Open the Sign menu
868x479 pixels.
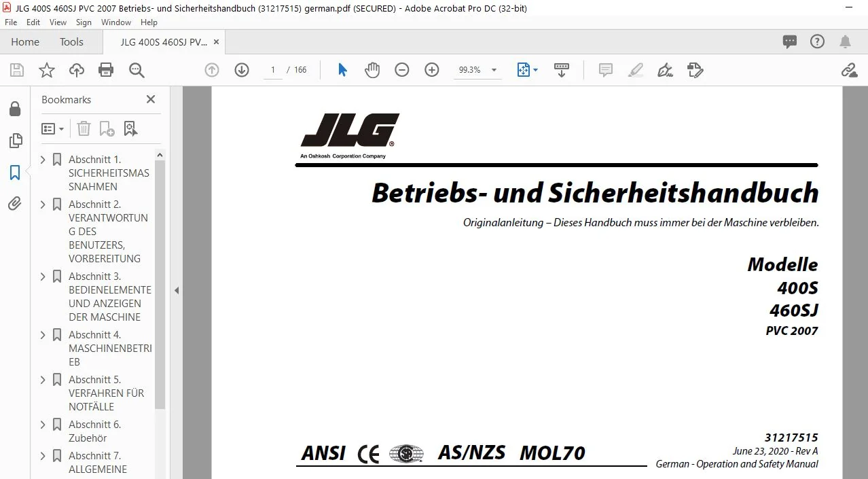pyautogui.click(x=84, y=22)
